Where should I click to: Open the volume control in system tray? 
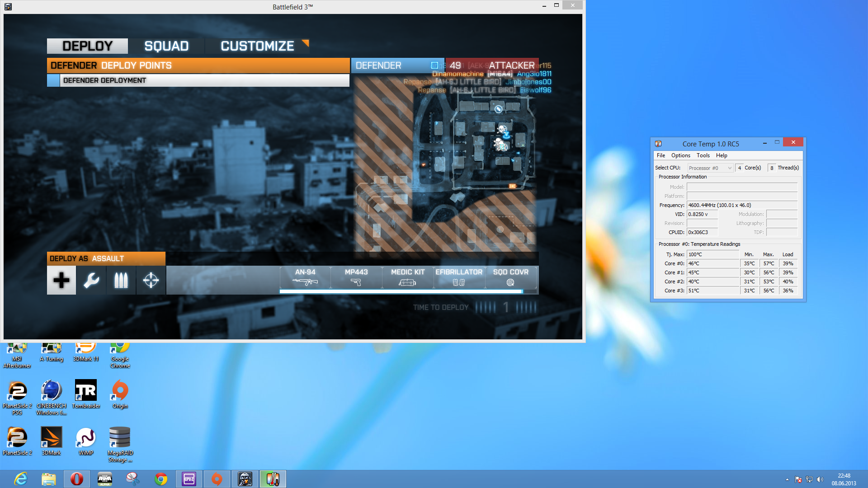click(820, 479)
